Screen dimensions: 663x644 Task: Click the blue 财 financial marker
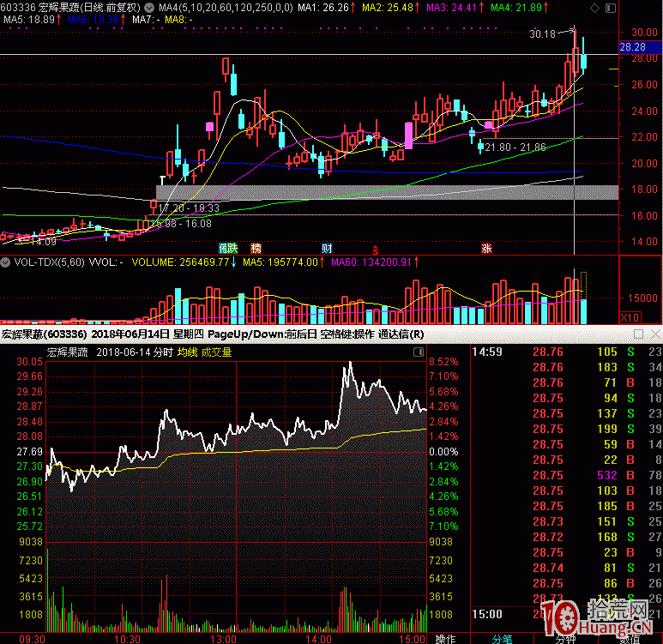[327, 248]
